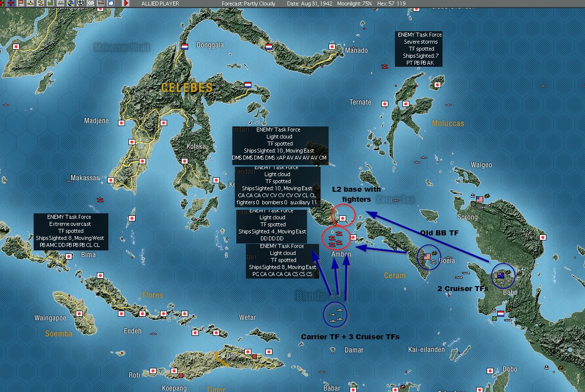Click the Hex: 57 119 coordinate readout
The image size is (585, 392).
[391, 4]
